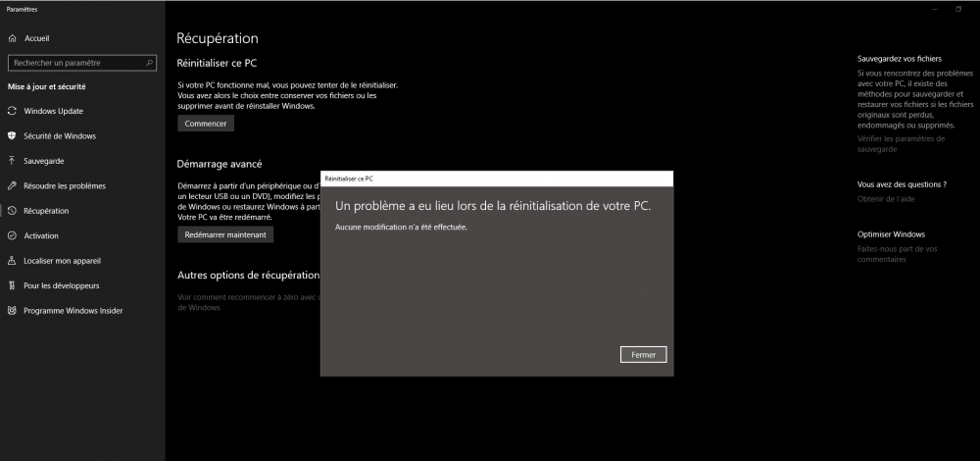Screen dimensions: 980x461
Task: Click the Sauvegarde upload arrow icon
Action: click(11, 161)
